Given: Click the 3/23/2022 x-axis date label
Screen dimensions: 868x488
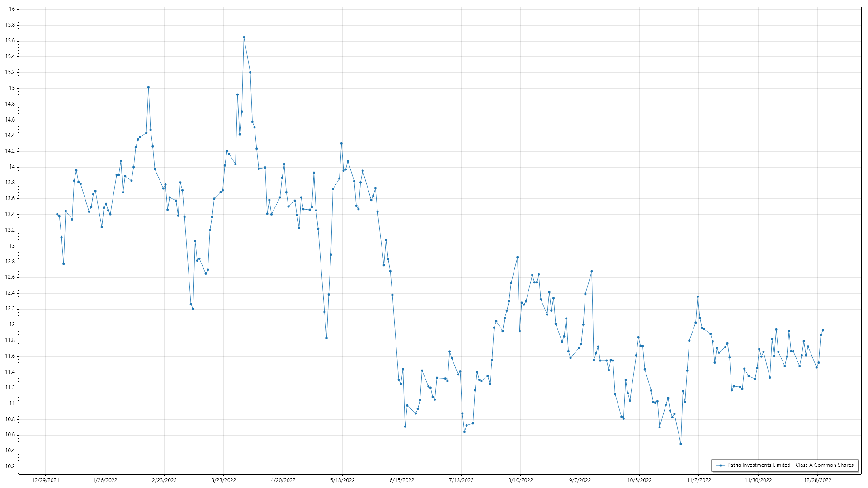Looking at the screenshot, I should point(223,480).
